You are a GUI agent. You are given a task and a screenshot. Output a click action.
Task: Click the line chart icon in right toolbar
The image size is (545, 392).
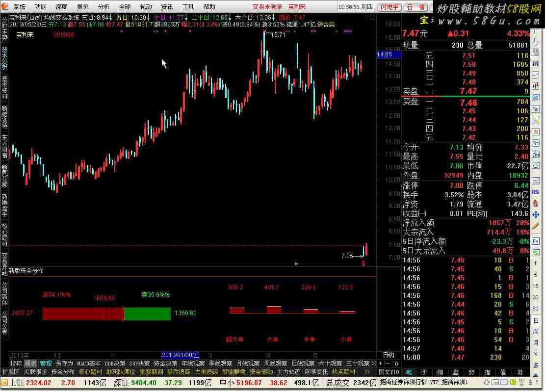536,75
